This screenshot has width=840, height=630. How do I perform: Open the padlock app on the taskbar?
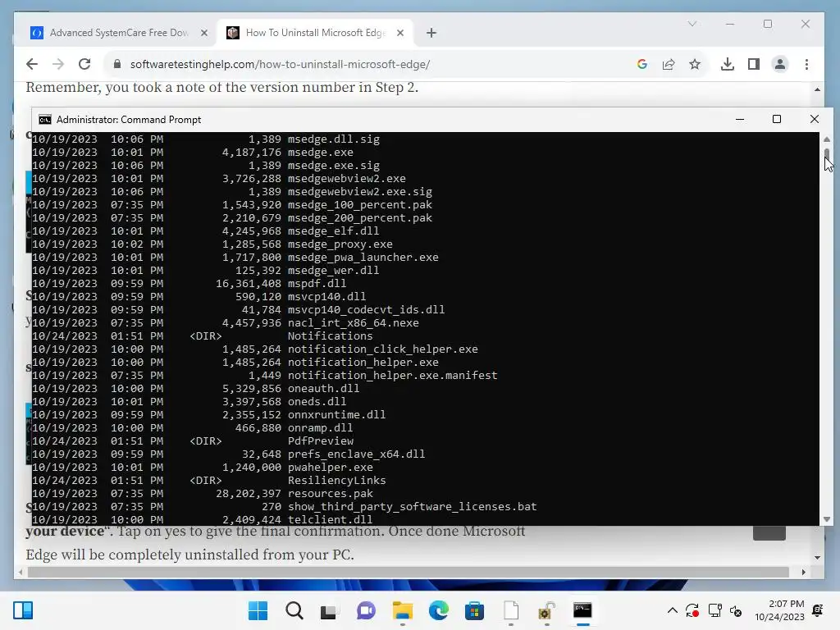tap(546, 610)
